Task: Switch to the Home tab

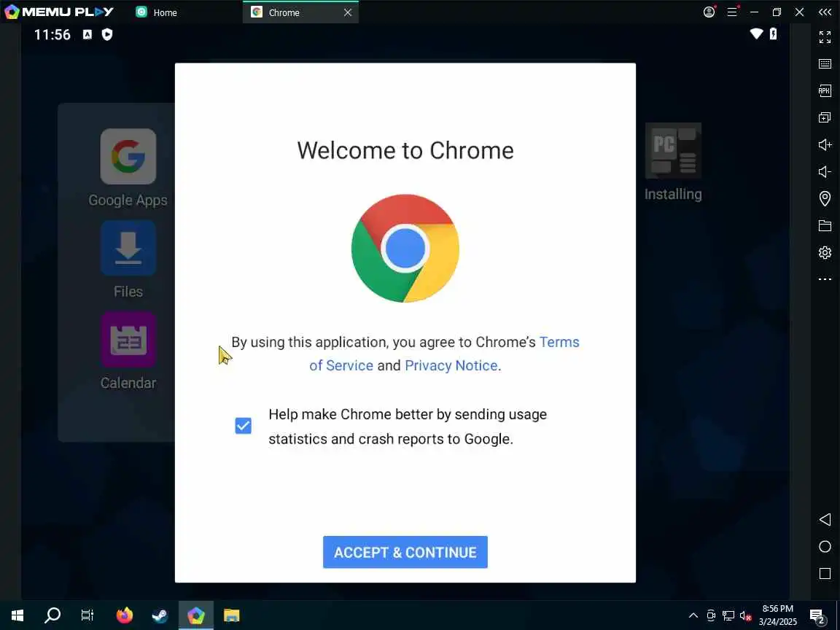Action: click(x=157, y=12)
